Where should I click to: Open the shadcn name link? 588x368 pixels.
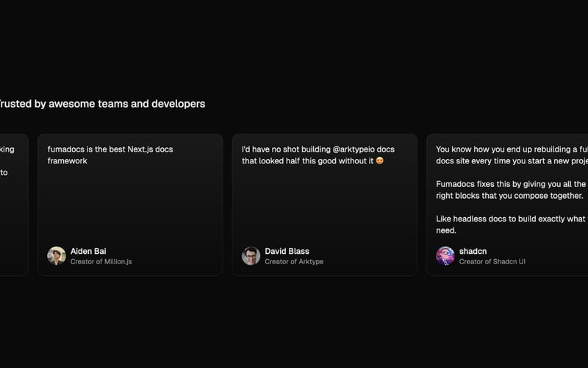click(473, 251)
